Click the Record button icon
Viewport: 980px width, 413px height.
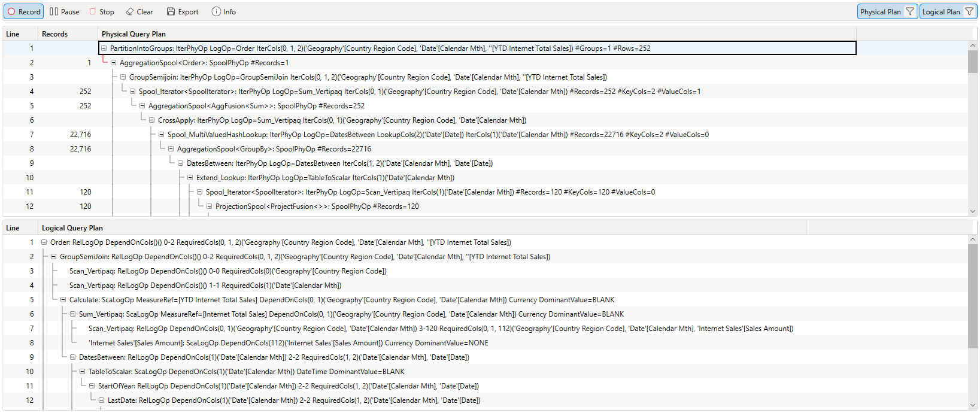coord(11,12)
